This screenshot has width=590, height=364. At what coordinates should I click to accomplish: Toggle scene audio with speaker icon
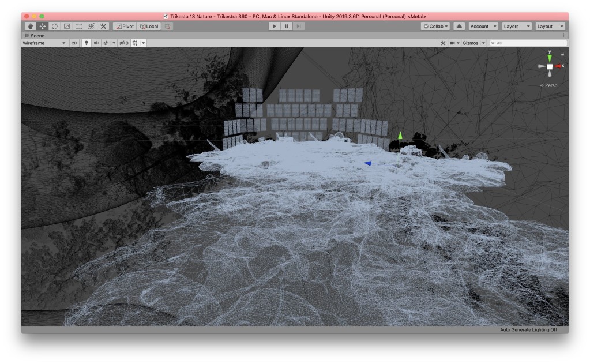pos(96,43)
